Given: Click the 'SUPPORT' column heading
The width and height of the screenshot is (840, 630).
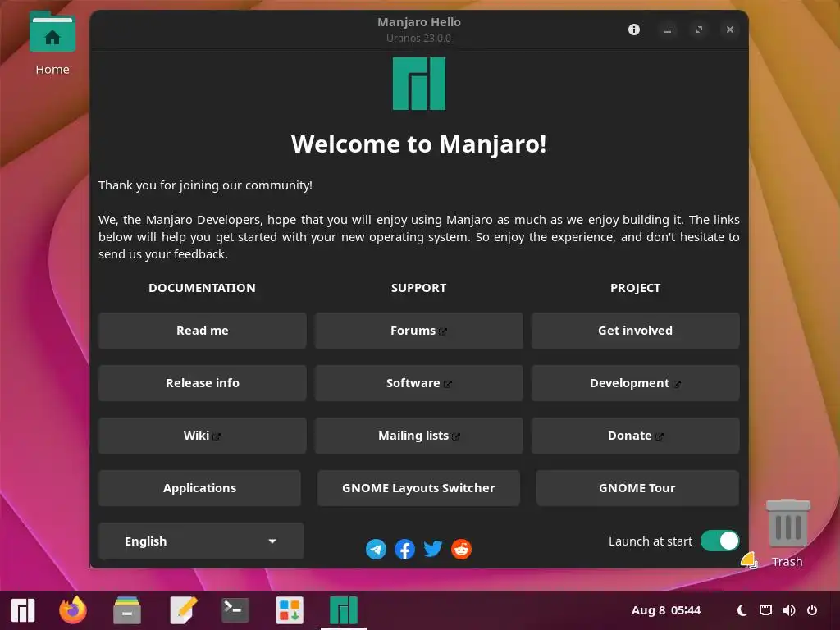Looking at the screenshot, I should point(419,288).
